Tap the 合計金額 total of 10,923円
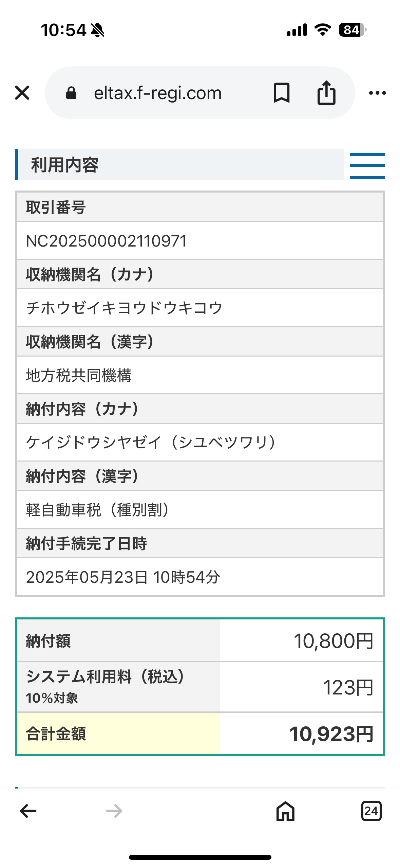 coord(331,734)
